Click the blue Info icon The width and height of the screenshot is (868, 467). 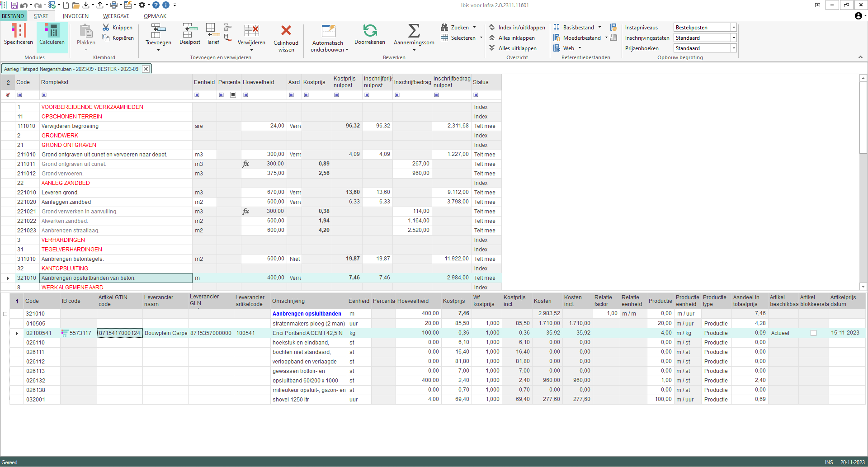pyautogui.click(x=166, y=5)
